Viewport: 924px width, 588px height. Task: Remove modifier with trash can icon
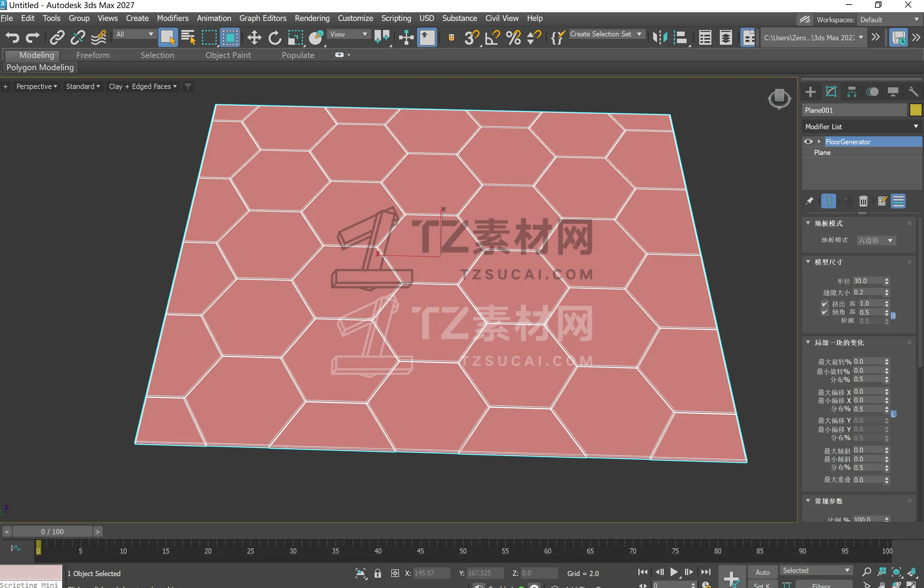[863, 201]
